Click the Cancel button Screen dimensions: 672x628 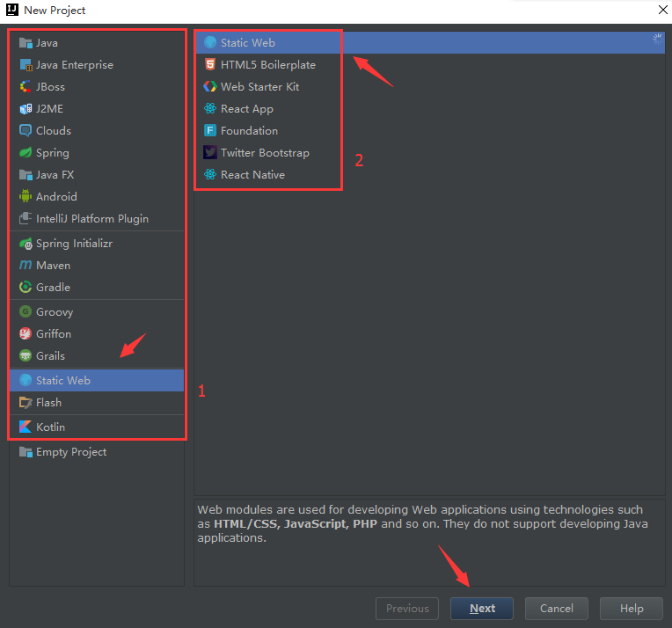click(x=556, y=608)
